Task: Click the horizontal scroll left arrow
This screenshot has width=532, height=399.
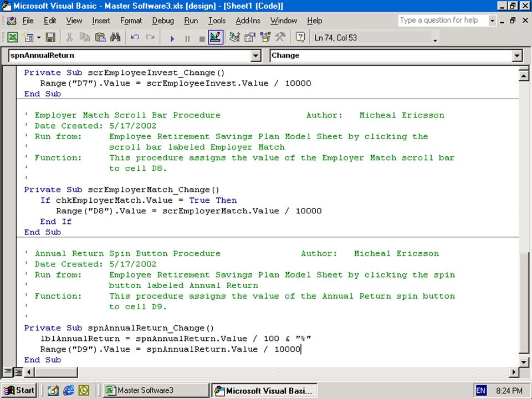Action: click(x=29, y=372)
